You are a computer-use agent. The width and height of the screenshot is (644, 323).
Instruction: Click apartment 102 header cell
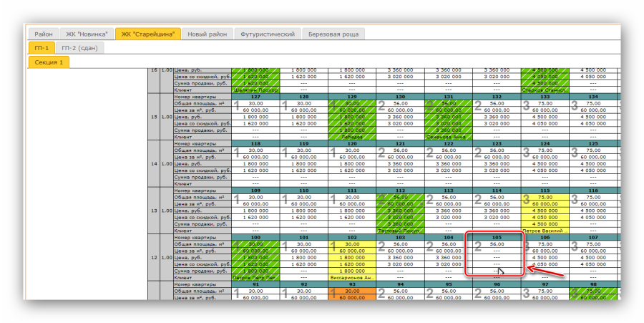click(x=351, y=237)
